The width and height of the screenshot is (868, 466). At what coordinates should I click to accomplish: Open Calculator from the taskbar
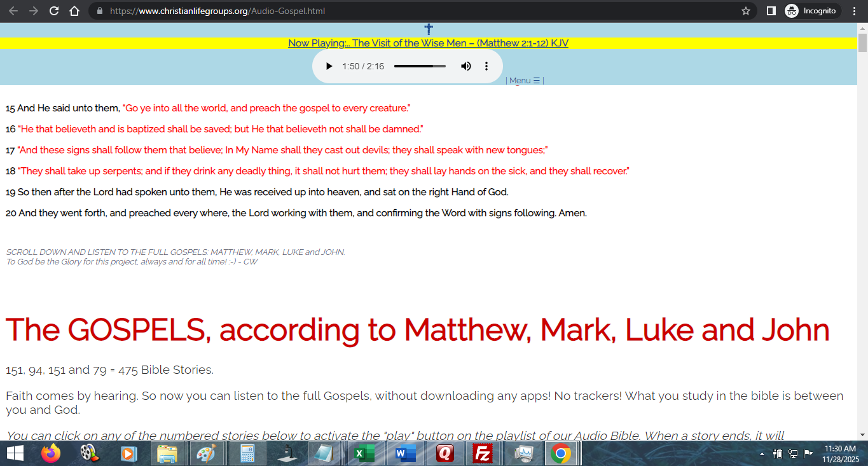247,454
